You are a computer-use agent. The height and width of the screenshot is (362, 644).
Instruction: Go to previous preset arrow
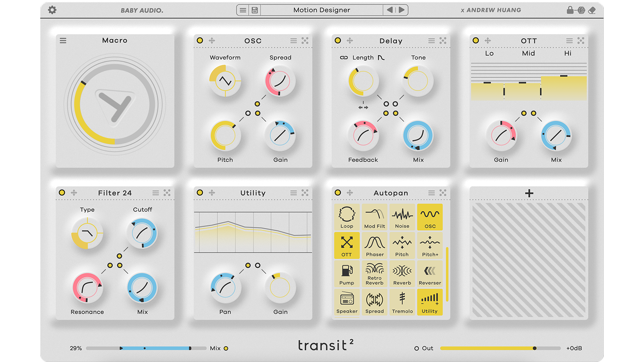pyautogui.click(x=390, y=10)
